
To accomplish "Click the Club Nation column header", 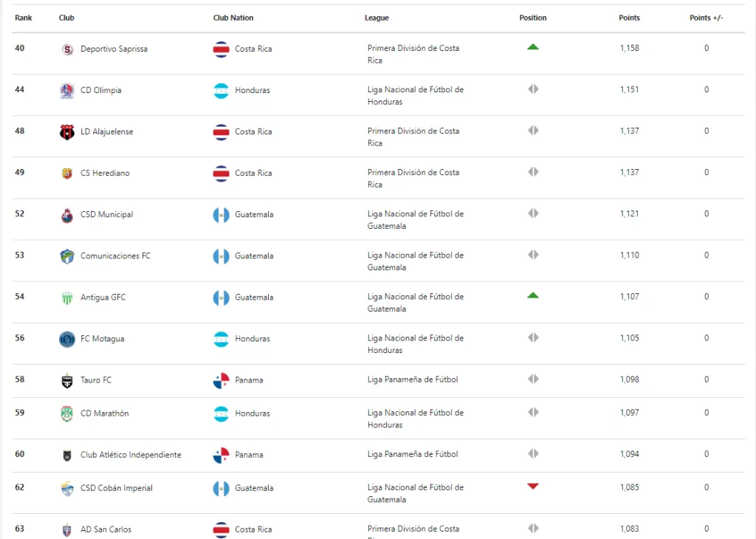I will (x=233, y=18).
